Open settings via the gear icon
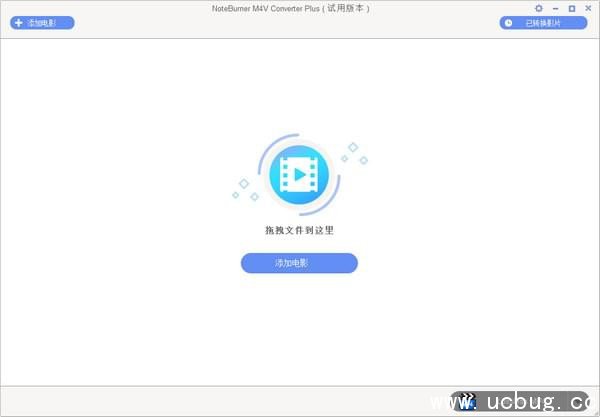 539,8
